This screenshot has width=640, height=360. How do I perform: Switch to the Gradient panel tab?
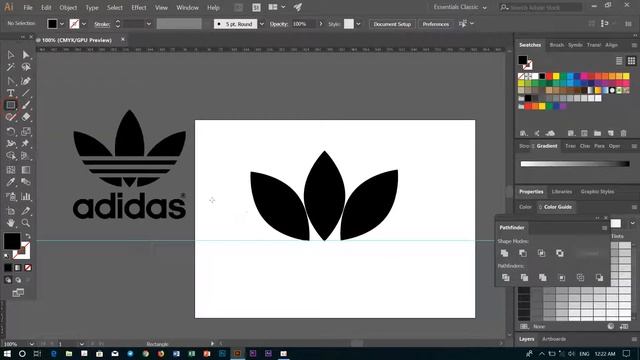click(x=547, y=146)
